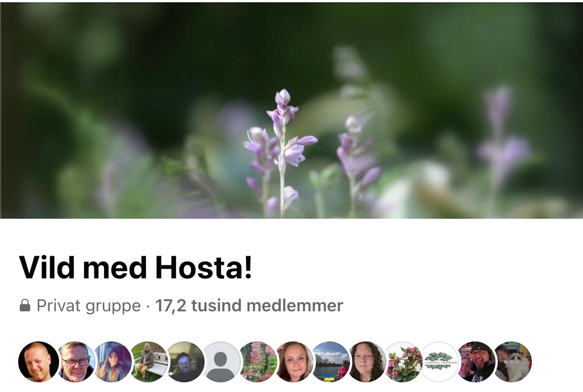Viewport: 583px width, 392px height.
Task: Open the white-haired man with glasses avatar
Action: tap(76, 362)
